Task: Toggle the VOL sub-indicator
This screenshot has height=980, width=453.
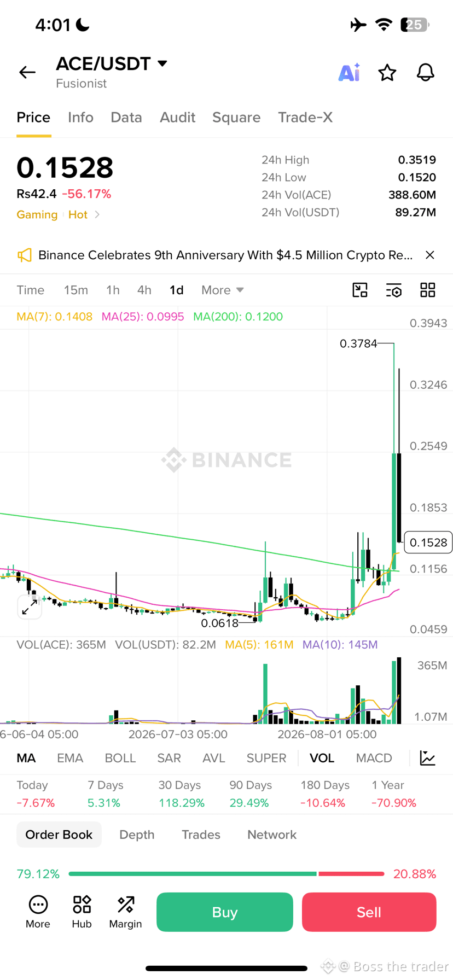Action: pyautogui.click(x=322, y=758)
